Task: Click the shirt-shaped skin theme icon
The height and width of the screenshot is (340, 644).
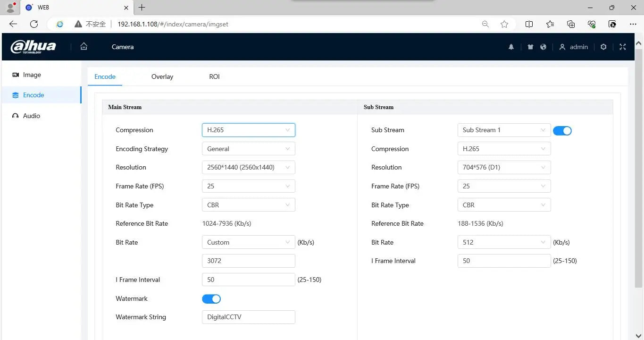Action: (530, 47)
